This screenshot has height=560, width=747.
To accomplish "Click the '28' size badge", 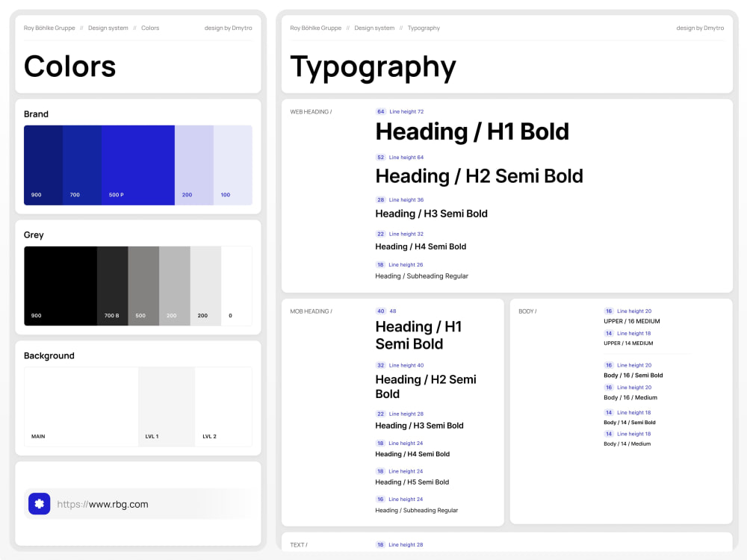I will [380, 199].
